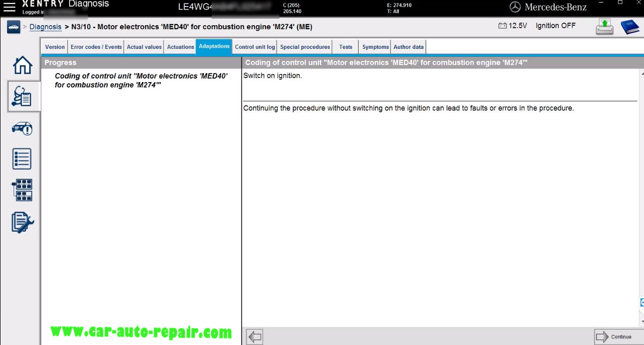
Task: Select the 'Coding of control unit' progress item
Action: tap(141, 80)
